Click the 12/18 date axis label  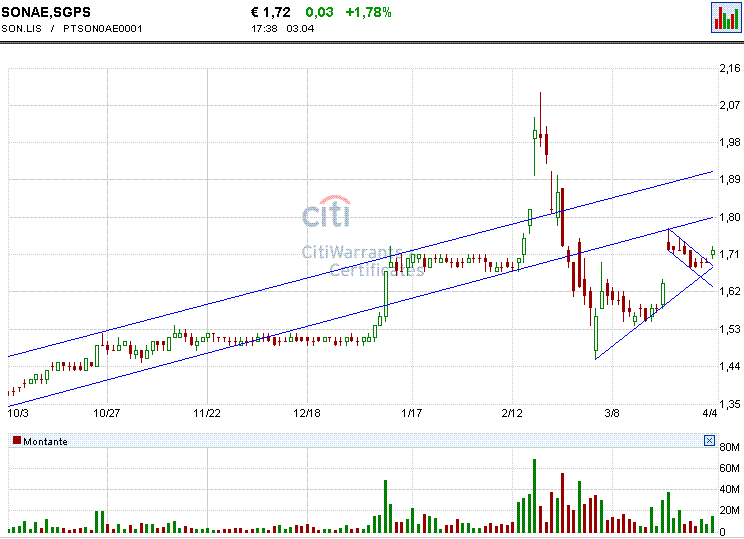[x=307, y=413]
